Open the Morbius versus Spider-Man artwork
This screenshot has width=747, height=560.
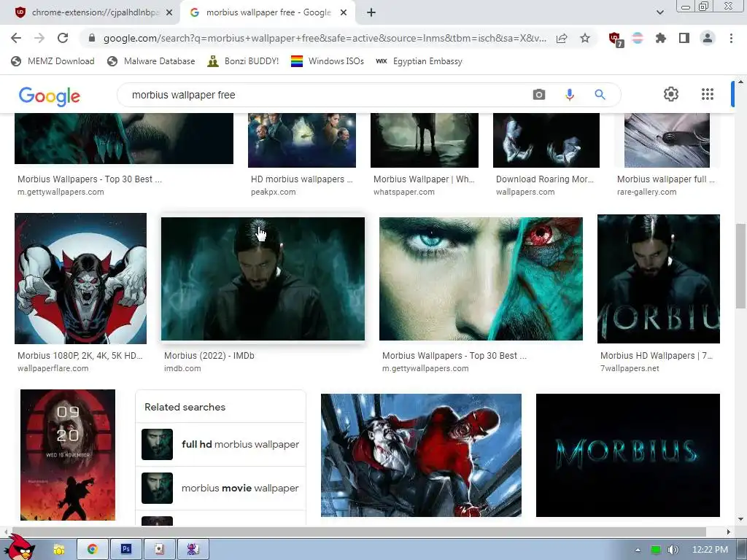click(421, 455)
